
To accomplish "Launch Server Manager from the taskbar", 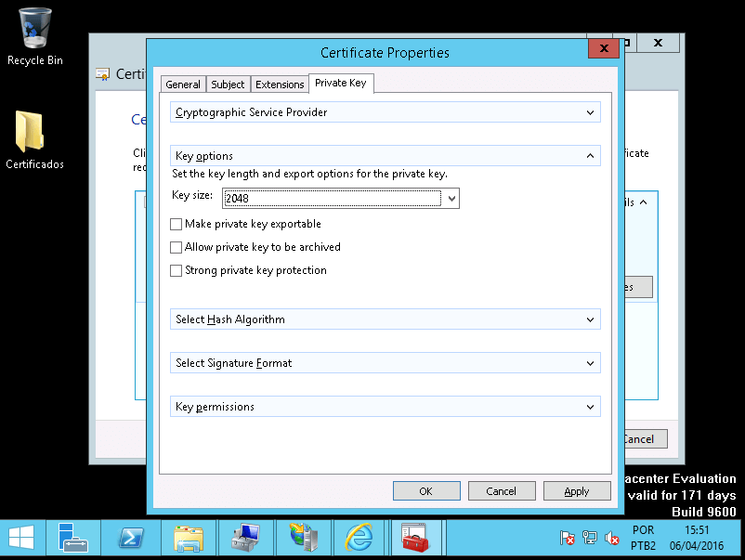I will [73, 538].
